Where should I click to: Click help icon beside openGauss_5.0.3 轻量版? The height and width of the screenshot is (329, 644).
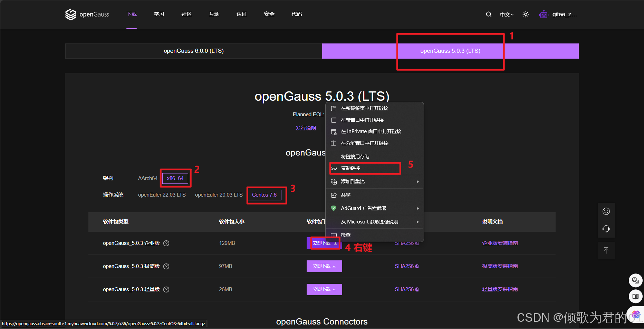tap(166, 289)
